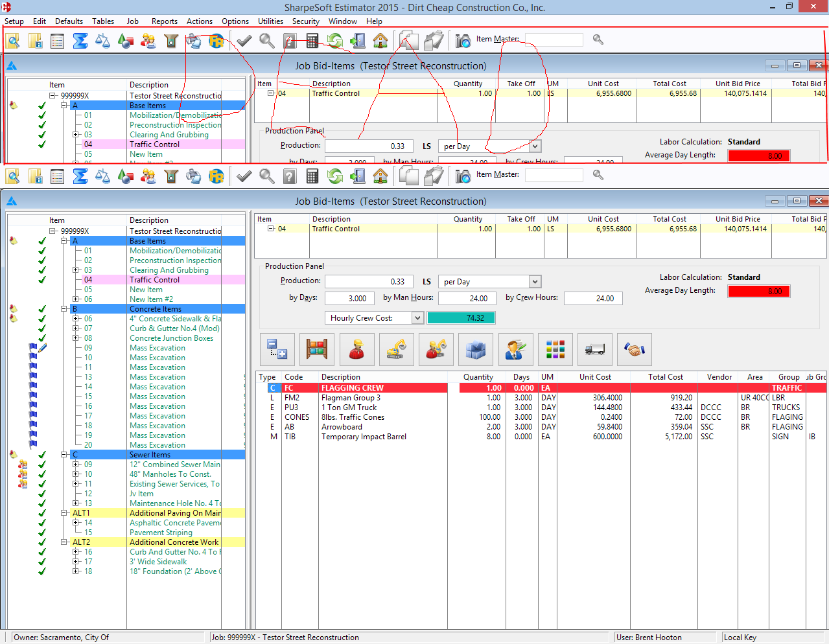Collapse the C Sewer Items group
The image size is (829, 644).
pyautogui.click(x=64, y=455)
